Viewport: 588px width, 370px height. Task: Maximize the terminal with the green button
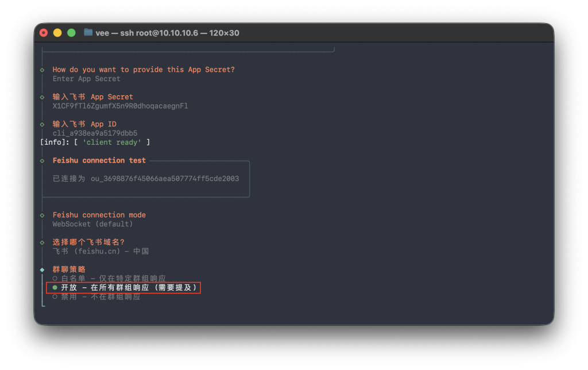pos(71,33)
